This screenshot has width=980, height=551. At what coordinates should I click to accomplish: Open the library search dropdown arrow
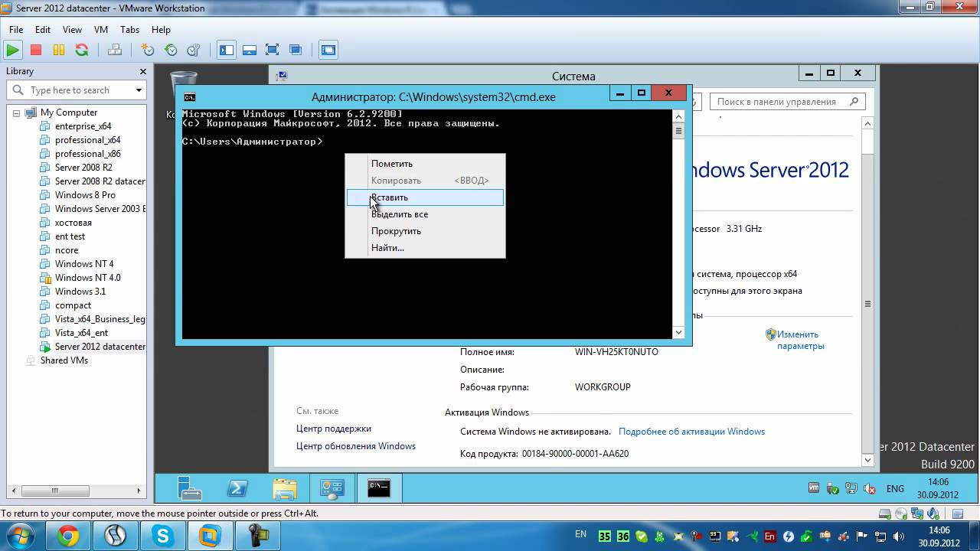(139, 90)
